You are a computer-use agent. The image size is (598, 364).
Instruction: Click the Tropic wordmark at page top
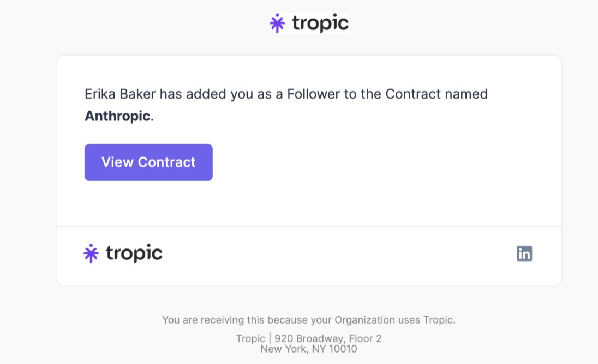click(x=320, y=23)
